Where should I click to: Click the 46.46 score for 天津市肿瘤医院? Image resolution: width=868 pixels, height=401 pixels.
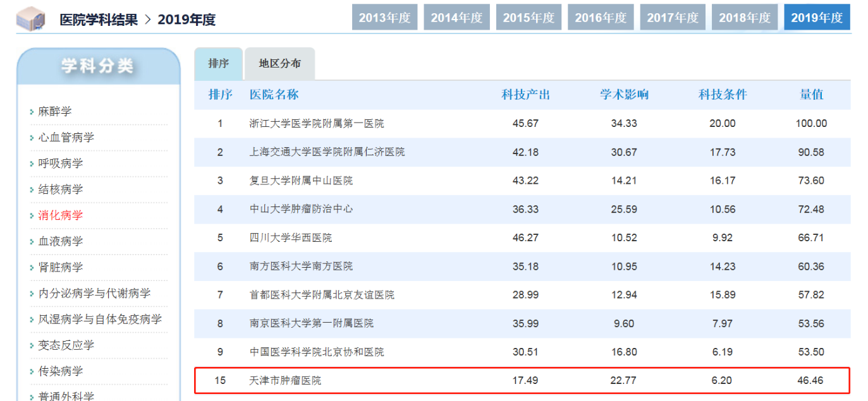[x=812, y=380]
